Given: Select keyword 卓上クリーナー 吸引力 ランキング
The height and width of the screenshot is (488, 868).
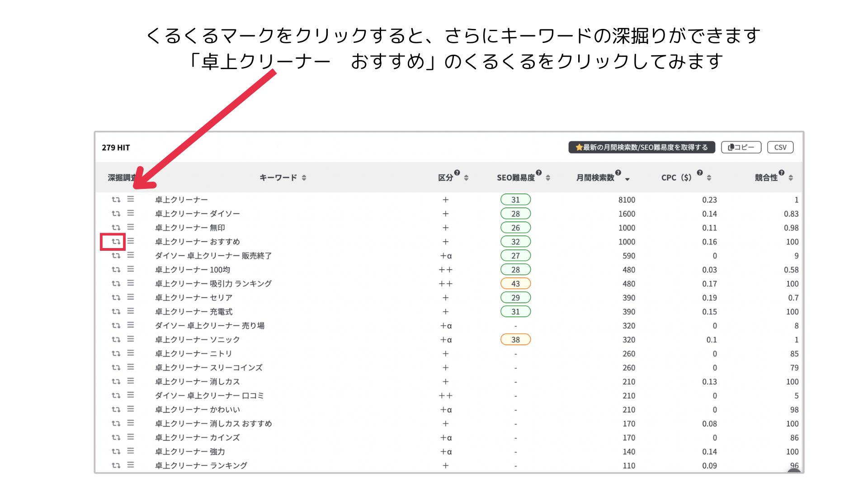Looking at the screenshot, I should coord(213,284).
